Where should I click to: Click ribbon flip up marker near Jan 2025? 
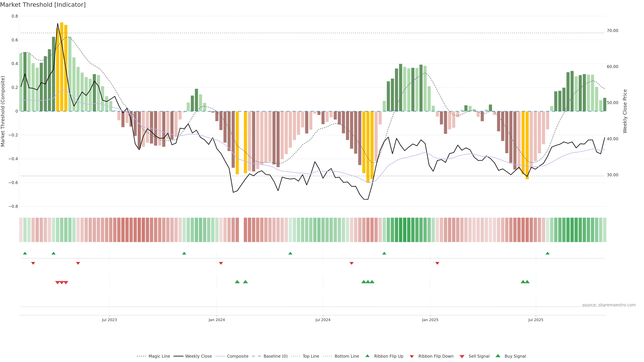pos(384,253)
